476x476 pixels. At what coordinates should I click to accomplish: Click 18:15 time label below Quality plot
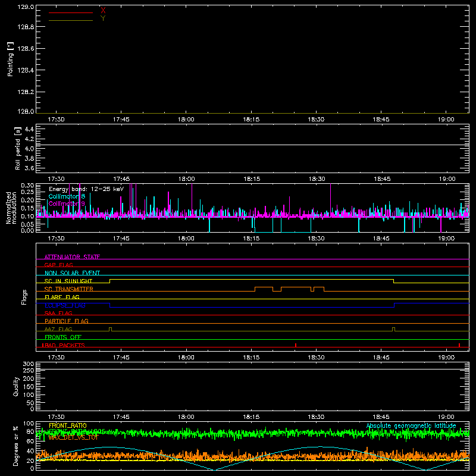pyautogui.click(x=251, y=417)
